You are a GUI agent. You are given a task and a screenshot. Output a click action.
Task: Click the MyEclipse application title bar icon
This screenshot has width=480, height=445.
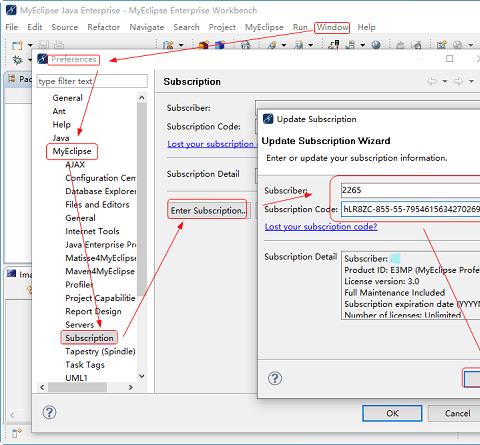pos(11,10)
